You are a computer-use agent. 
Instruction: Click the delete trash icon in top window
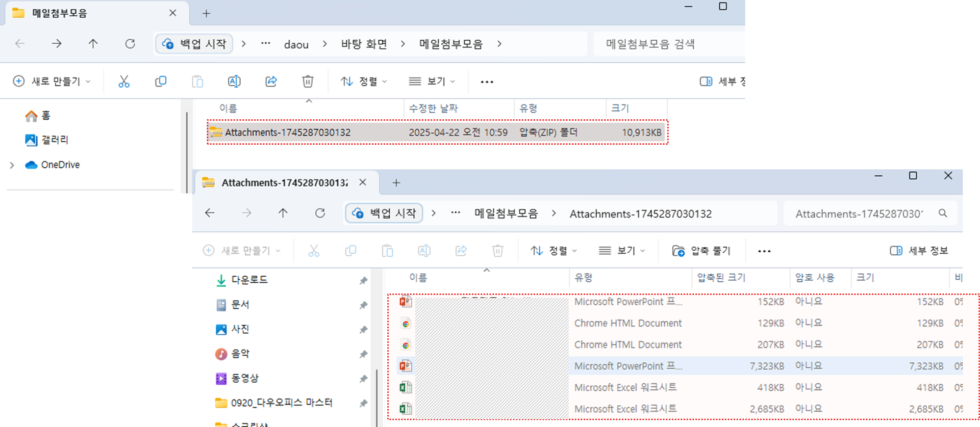tap(308, 81)
